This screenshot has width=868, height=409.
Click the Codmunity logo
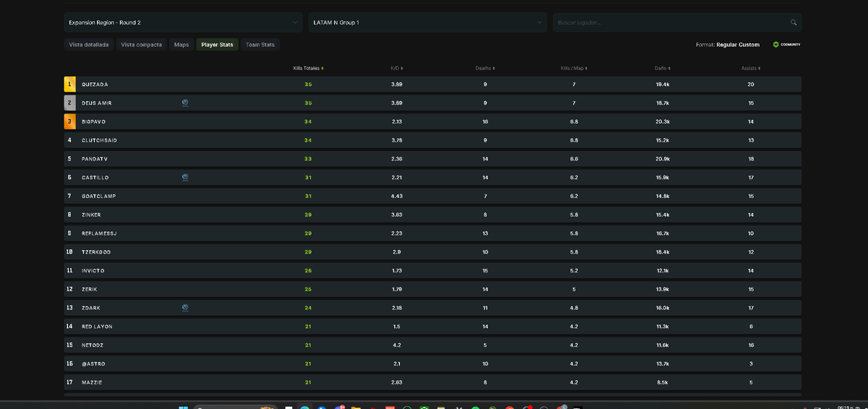click(x=786, y=45)
